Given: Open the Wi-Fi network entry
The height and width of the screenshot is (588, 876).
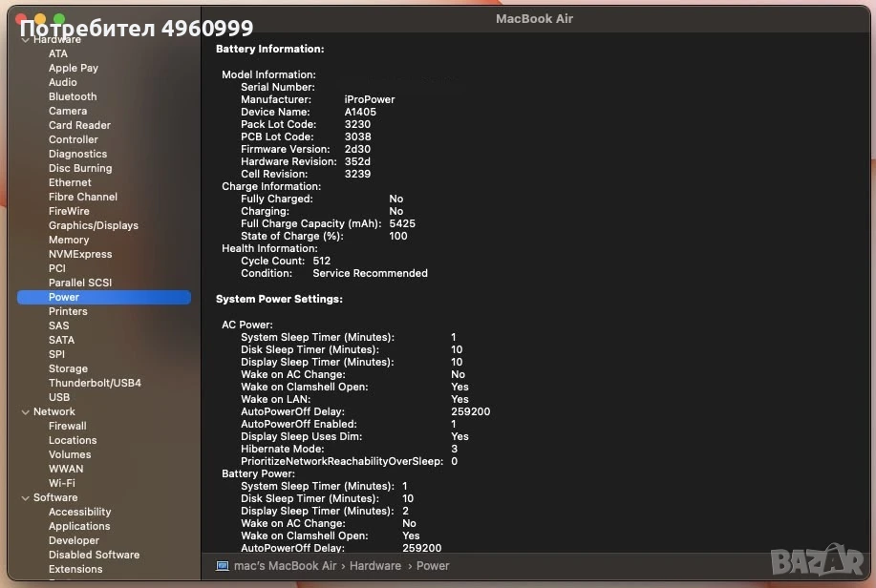Looking at the screenshot, I should pyautogui.click(x=61, y=483).
